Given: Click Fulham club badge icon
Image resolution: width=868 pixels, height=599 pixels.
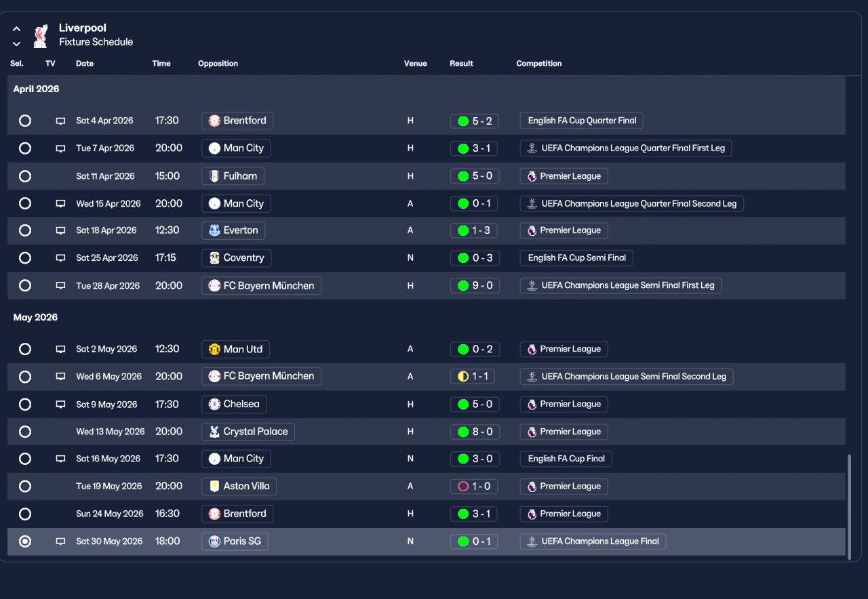Looking at the screenshot, I should (214, 176).
